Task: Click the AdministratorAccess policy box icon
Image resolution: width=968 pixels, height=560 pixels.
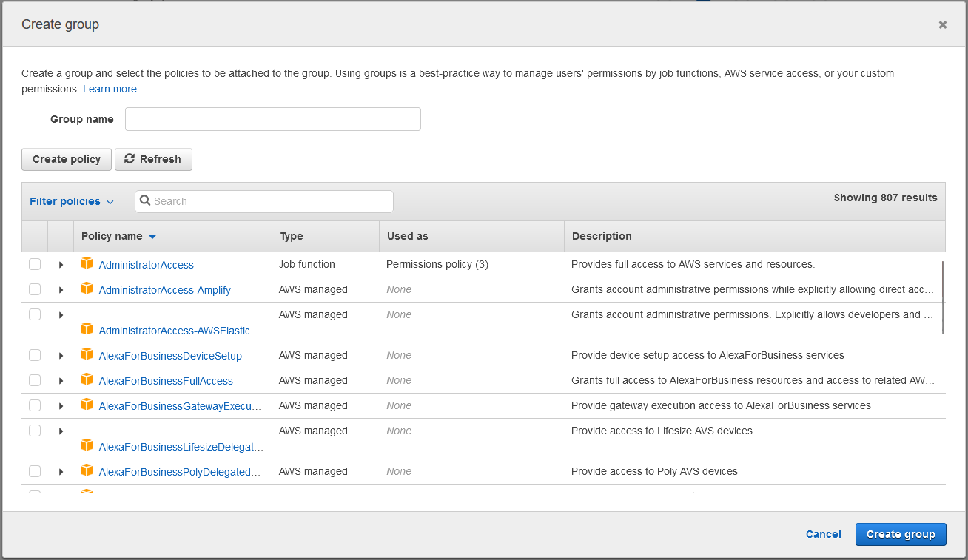Action: 87,263
